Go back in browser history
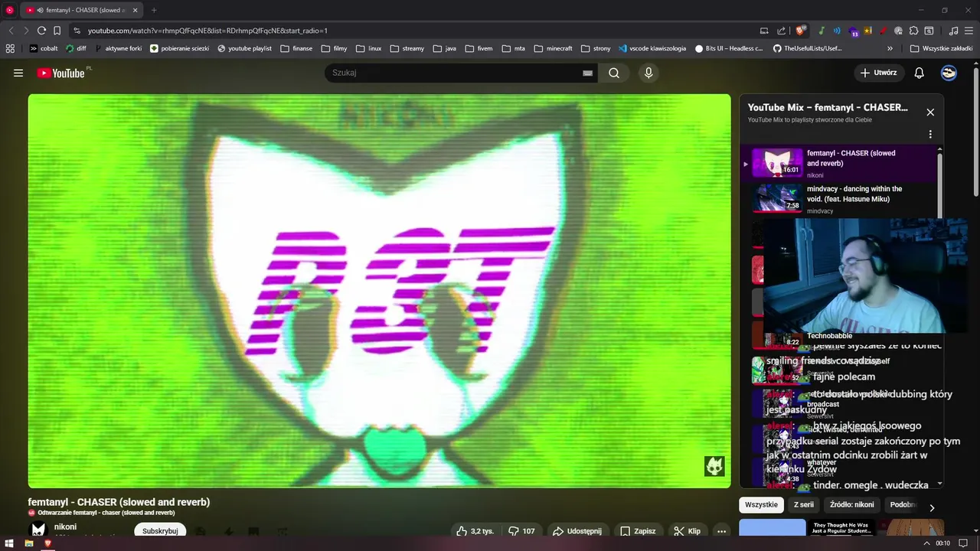980x551 pixels. click(x=11, y=31)
